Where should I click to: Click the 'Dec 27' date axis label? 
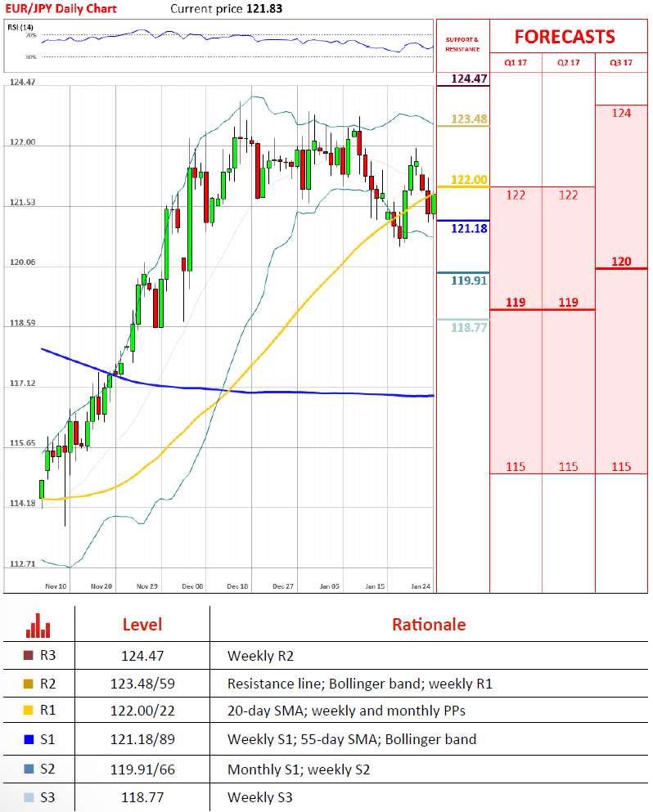point(283,586)
